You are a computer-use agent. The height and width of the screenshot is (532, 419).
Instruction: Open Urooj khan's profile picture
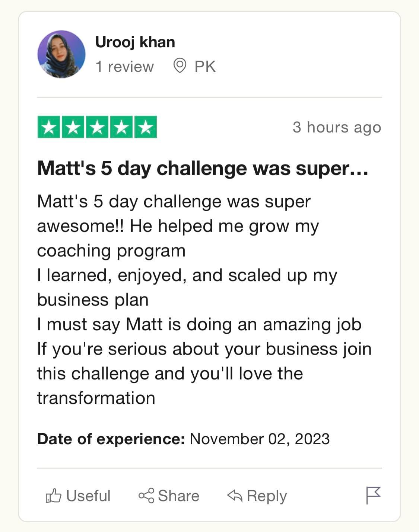[61, 54]
